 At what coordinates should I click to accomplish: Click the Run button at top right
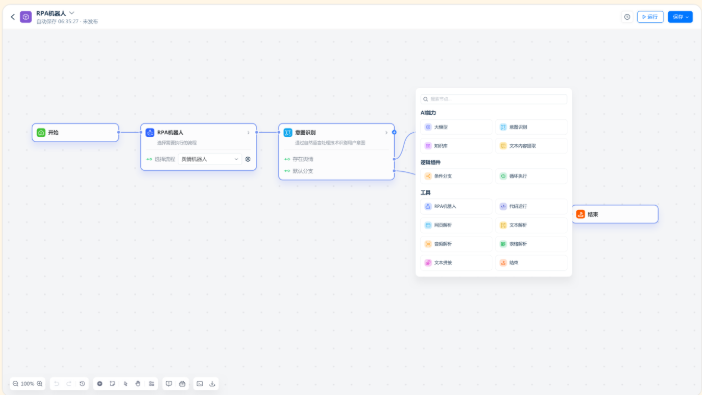pyautogui.click(x=650, y=17)
